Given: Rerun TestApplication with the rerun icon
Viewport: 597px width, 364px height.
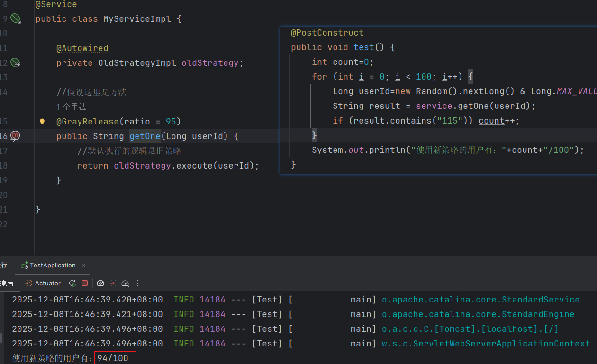Looking at the screenshot, I should pos(72,283).
